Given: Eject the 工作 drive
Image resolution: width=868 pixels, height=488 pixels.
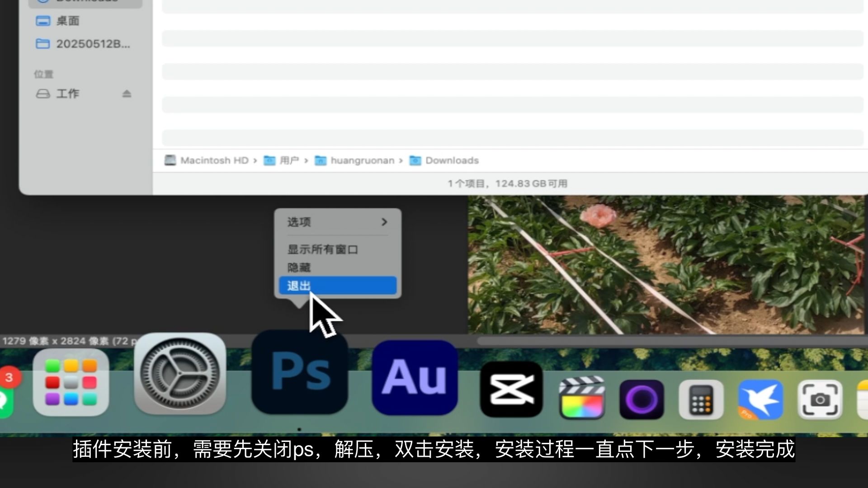Looking at the screenshot, I should (x=127, y=94).
